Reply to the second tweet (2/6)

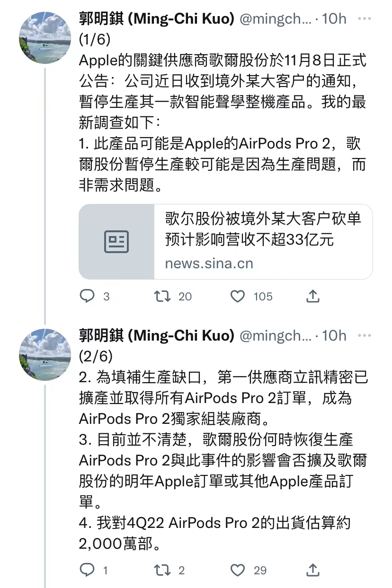(88, 570)
